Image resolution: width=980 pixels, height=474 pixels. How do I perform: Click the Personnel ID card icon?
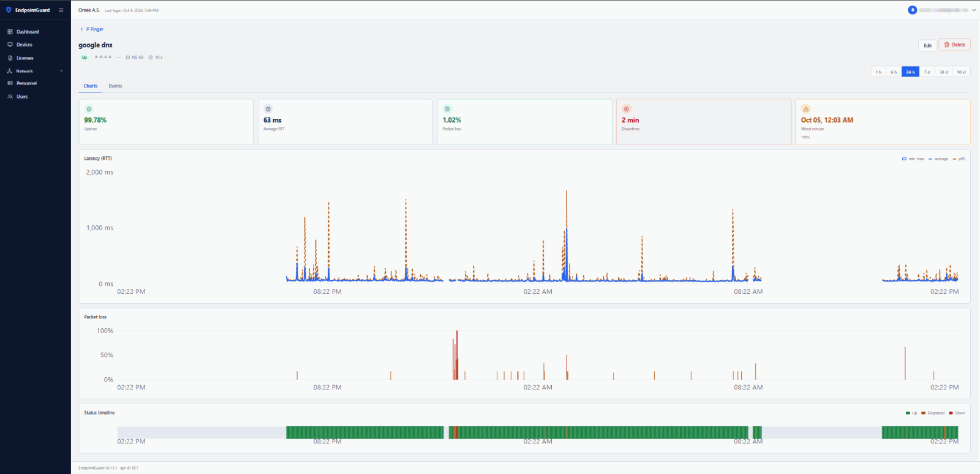(x=10, y=83)
